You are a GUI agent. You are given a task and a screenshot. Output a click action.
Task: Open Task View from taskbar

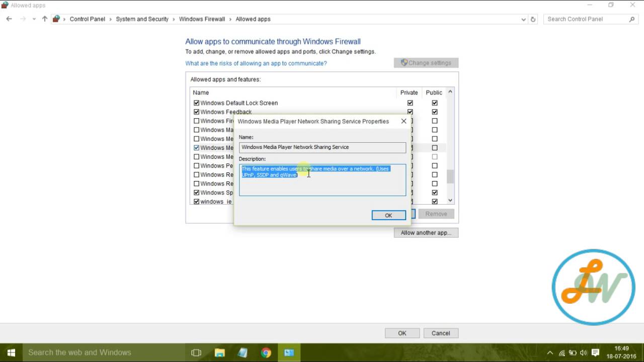pyautogui.click(x=196, y=352)
